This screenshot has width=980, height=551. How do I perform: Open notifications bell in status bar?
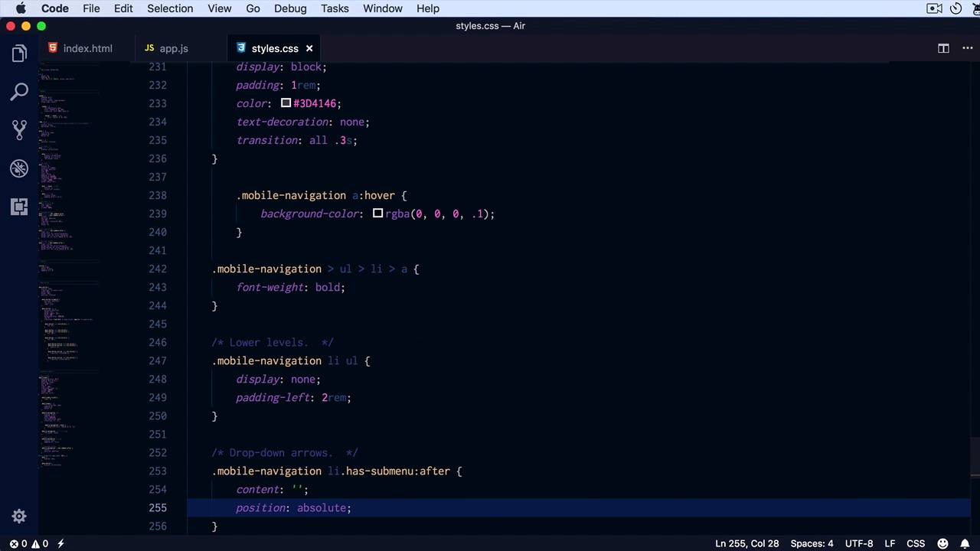pyautogui.click(x=964, y=543)
